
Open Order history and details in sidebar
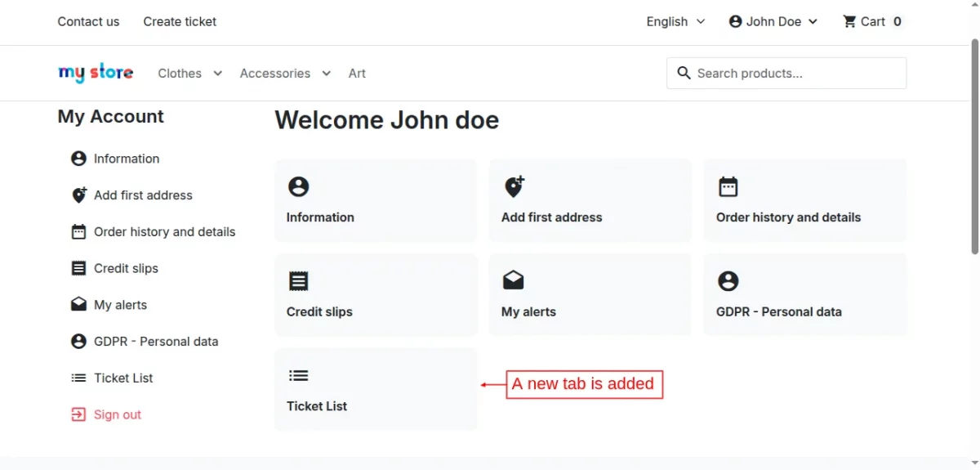[x=164, y=232]
